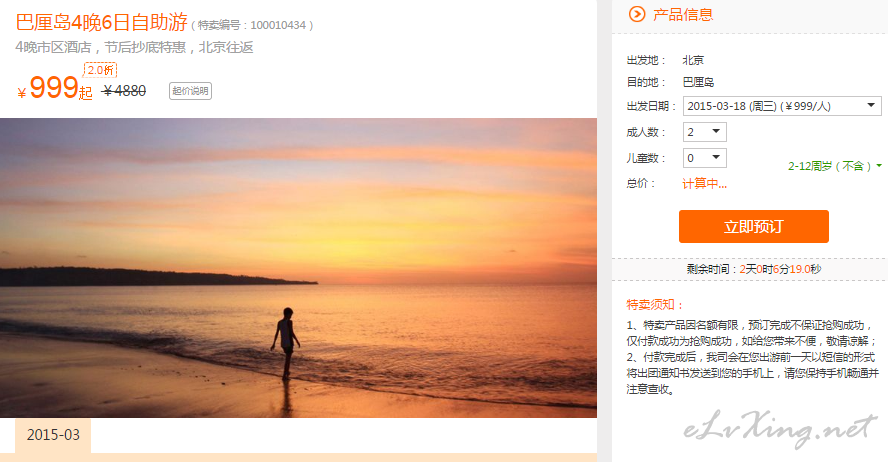Click the orange circled arrow icon beside 产品信息
The image size is (888, 462).
pos(637,14)
